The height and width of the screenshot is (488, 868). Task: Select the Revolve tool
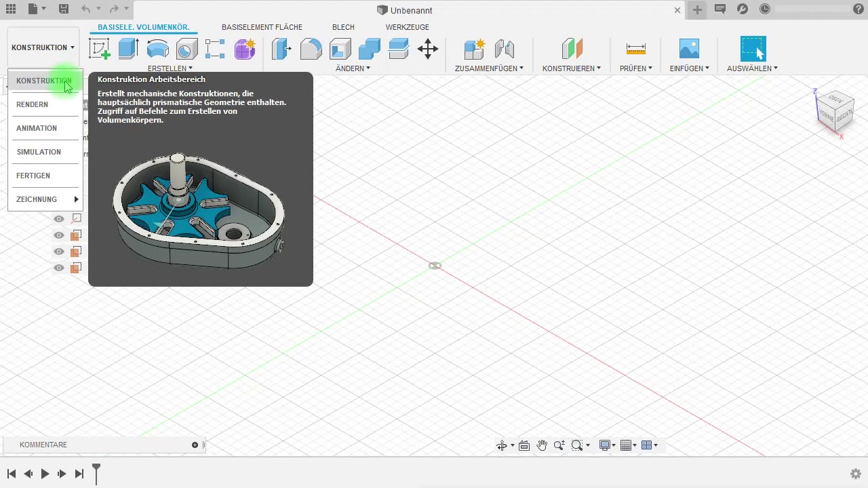[158, 49]
